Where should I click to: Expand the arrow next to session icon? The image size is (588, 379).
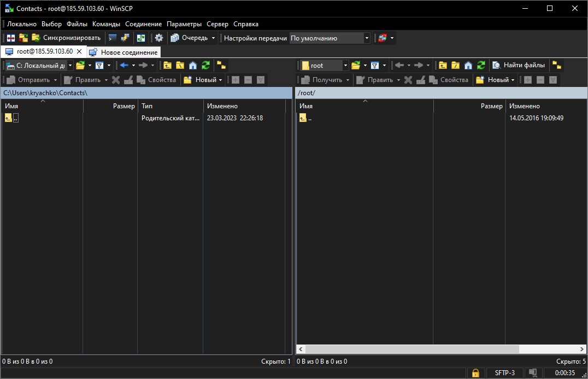(392, 38)
